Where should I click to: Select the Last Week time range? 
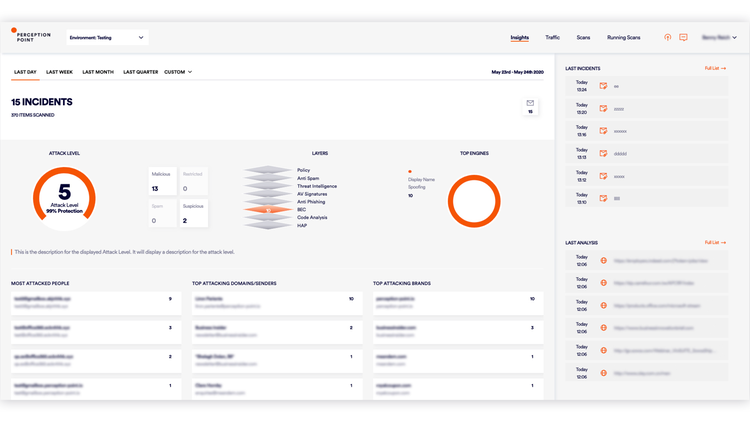tap(59, 72)
